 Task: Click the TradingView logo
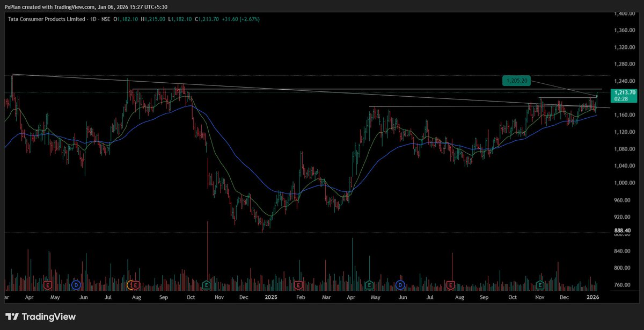(40, 317)
